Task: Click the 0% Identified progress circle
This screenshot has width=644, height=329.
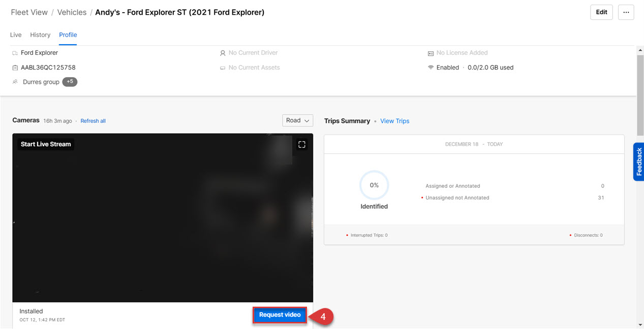Action: [374, 185]
